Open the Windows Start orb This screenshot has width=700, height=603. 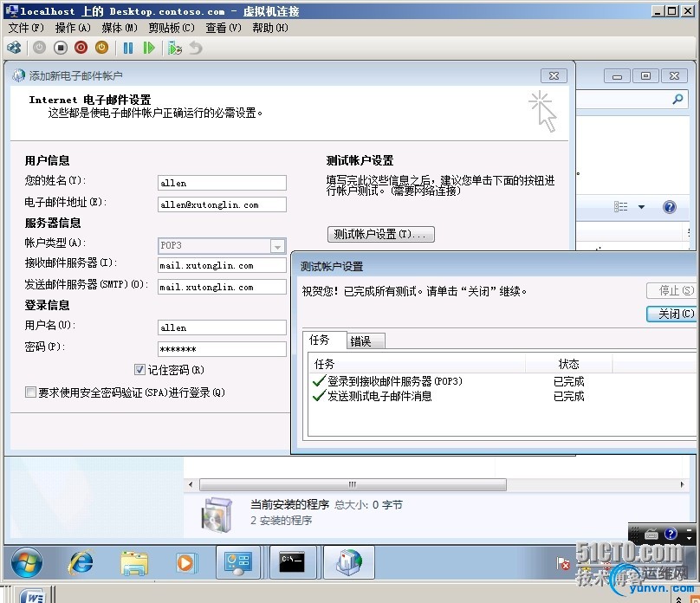(27, 562)
